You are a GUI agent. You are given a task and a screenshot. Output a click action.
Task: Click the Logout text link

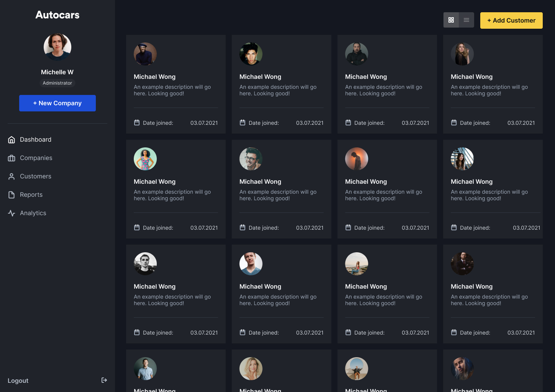pos(18,381)
